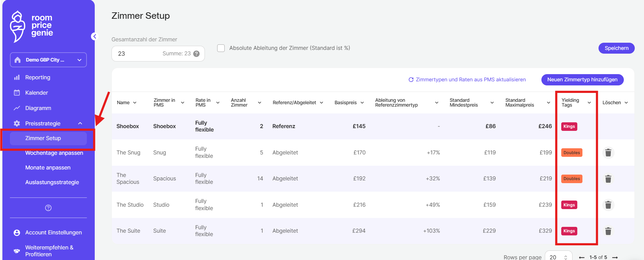Go to the next page arrow

tap(615, 257)
